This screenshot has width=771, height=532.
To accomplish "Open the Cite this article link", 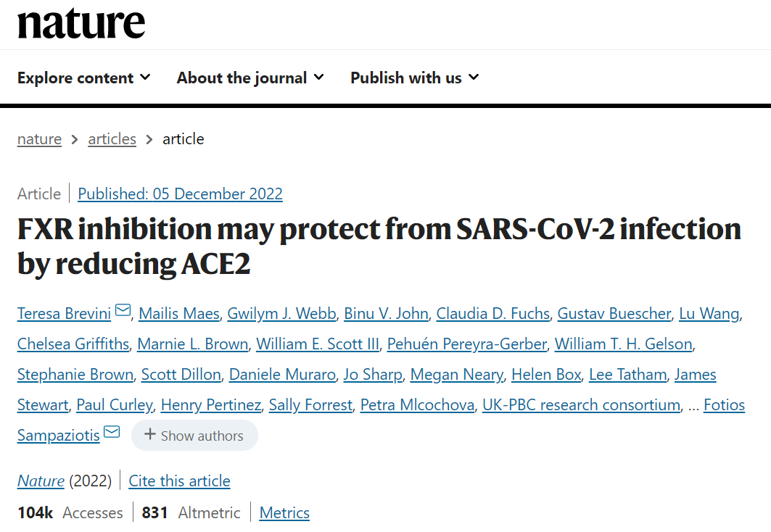I will (179, 481).
